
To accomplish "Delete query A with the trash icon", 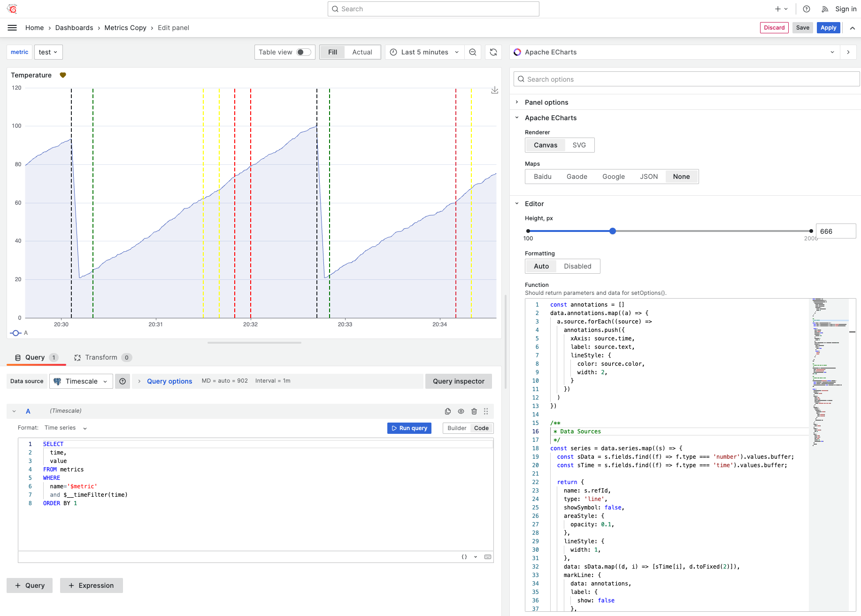I will (474, 411).
